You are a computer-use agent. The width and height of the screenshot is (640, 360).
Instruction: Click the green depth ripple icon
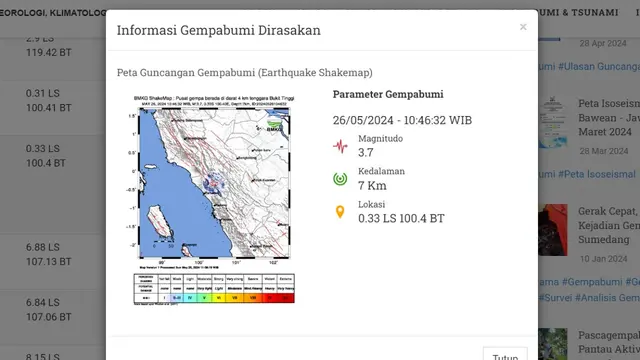tap(340, 179)
